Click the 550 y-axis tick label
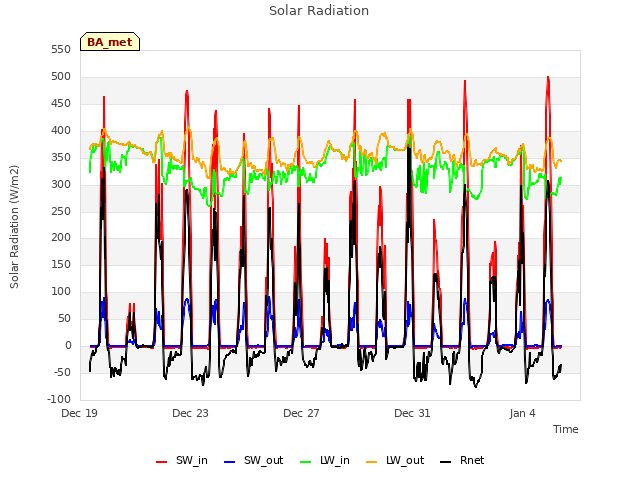 pos(61,49)
